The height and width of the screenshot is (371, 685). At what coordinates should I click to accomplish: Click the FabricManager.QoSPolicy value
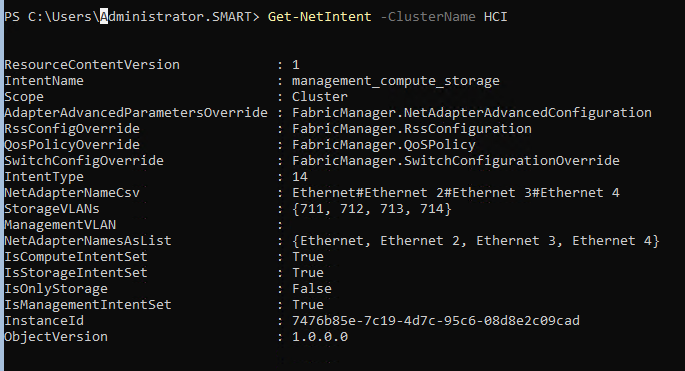point(384,145)
